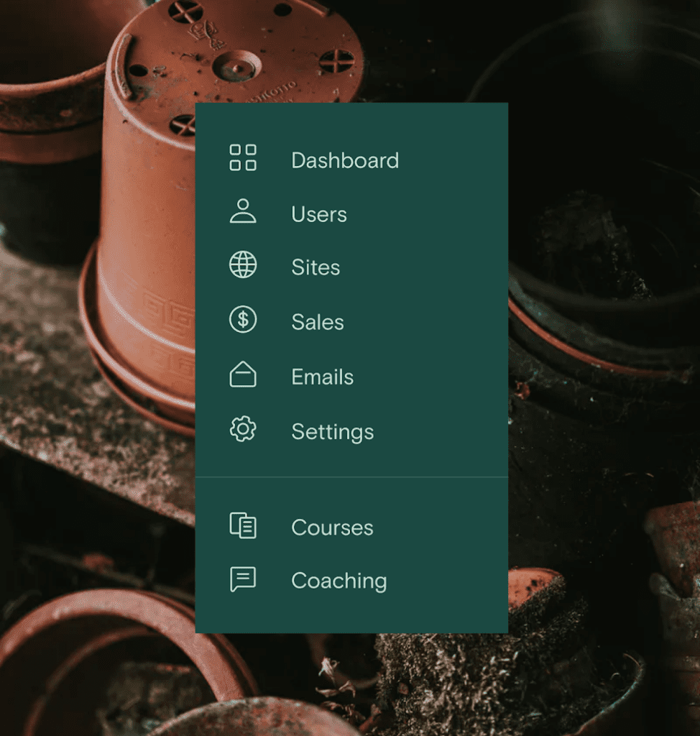Open the Settings text label

pyautogui.click(x=333, y=432)
